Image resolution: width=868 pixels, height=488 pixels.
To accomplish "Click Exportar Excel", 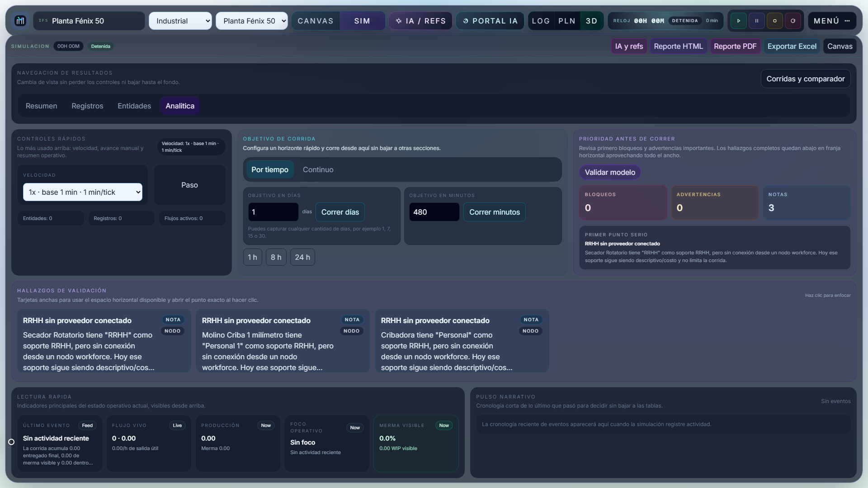I will [792, 46].
